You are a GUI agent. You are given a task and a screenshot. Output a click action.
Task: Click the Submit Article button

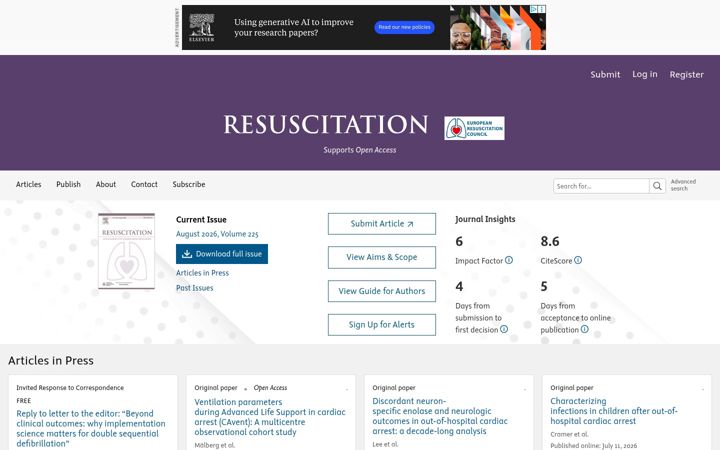click(x=382, y=224)
